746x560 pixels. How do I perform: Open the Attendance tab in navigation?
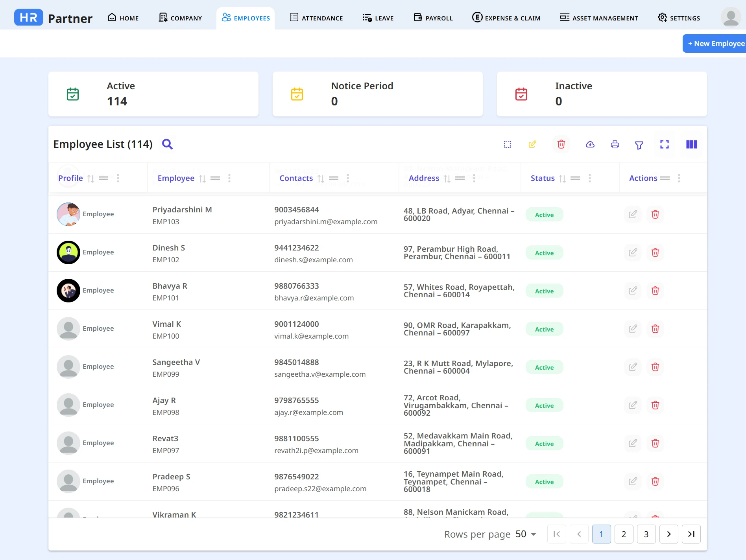pyautogui.click(x=316, y=18)
